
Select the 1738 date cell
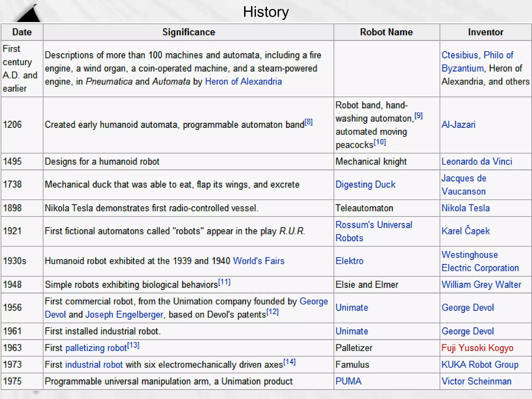point(22,185)
